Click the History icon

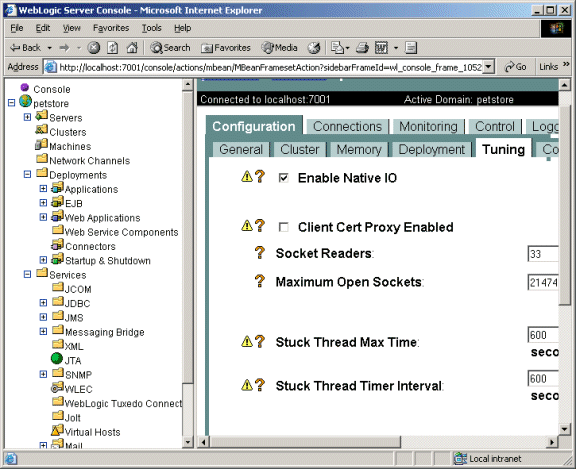(x=314, y=48)
